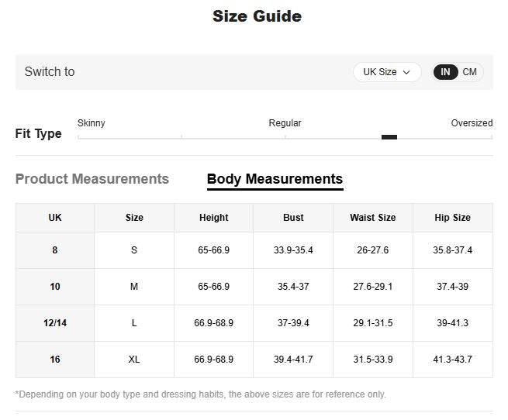Click the Height column header
The height and width of the screenshot is (420, 508).
point(213,218)
